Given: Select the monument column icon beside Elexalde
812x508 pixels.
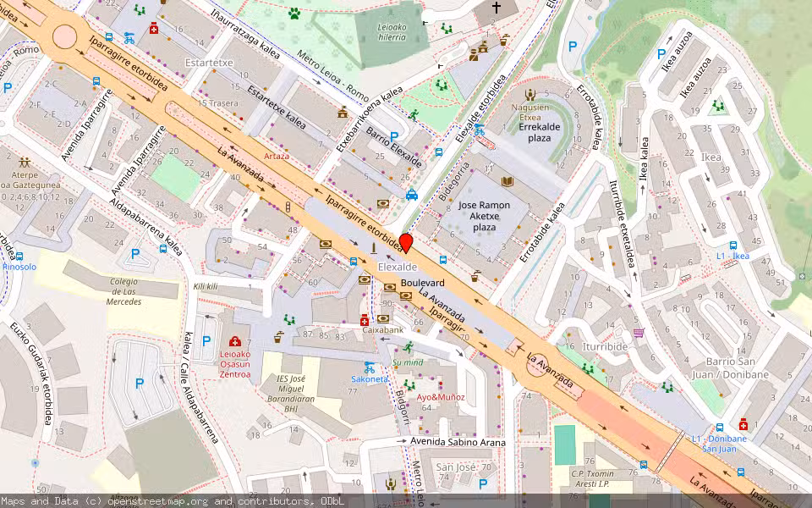Looking at the screenshot, I should click(373, 249).
